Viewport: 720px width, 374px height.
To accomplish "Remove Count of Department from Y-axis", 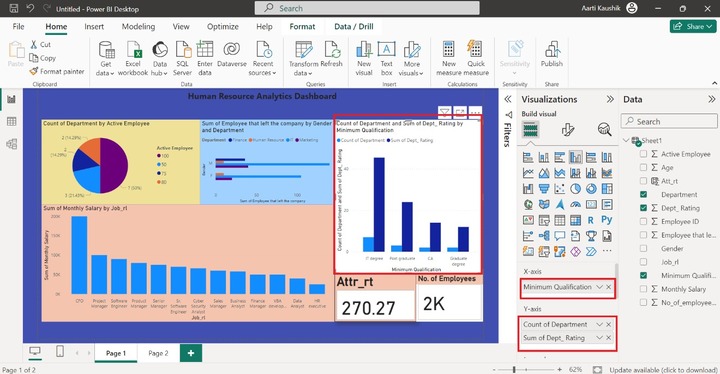I will tap(609, 324).
